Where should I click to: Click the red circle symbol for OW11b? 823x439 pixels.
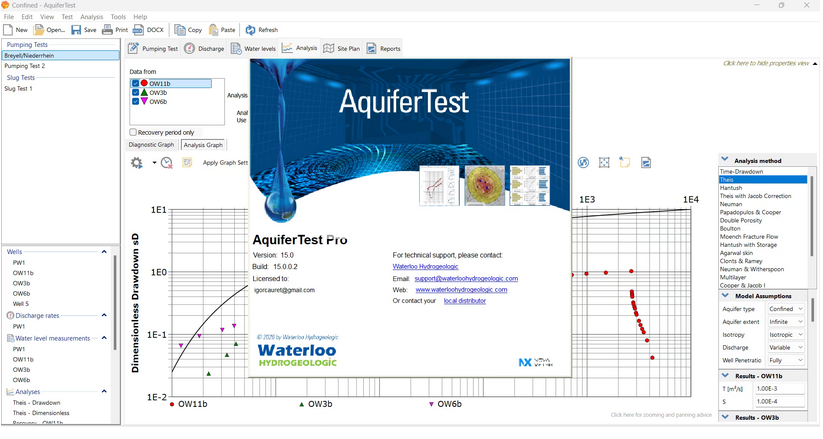[144, 83]
